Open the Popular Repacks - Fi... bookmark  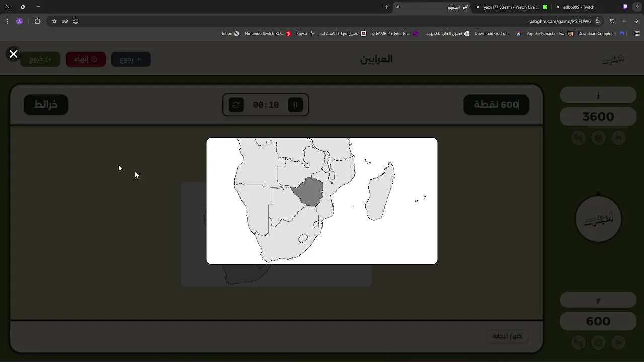(549, 34)
